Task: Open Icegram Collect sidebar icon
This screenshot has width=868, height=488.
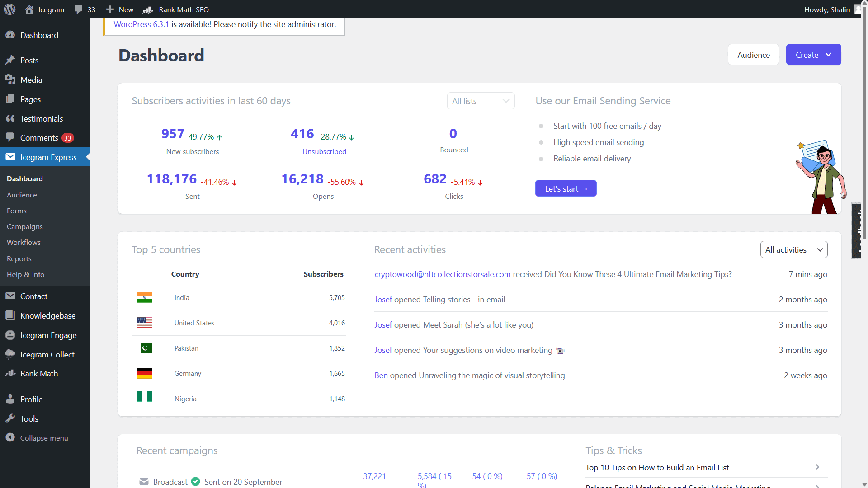Action: click(10, 354)
